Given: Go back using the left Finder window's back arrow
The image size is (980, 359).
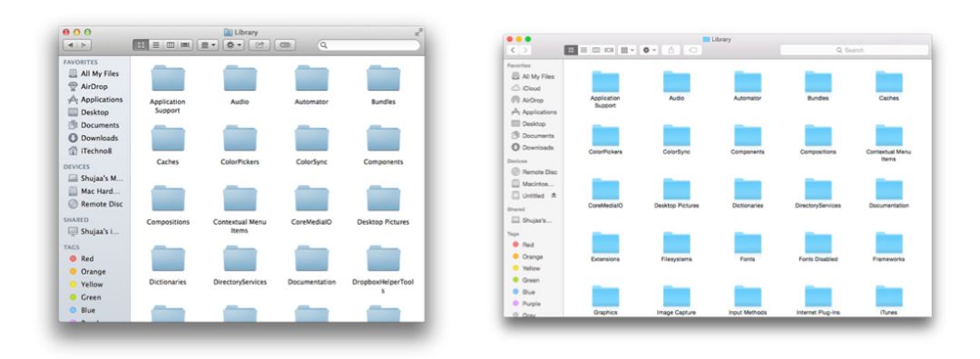Looking at the screenshot, I should [x=70, y=45].
